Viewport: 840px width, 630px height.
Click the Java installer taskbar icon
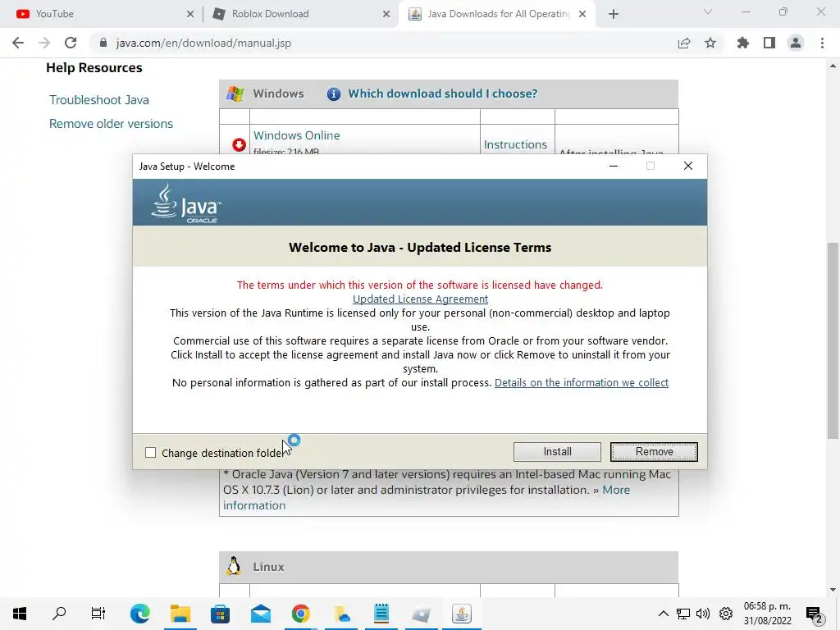pos(461,614)
